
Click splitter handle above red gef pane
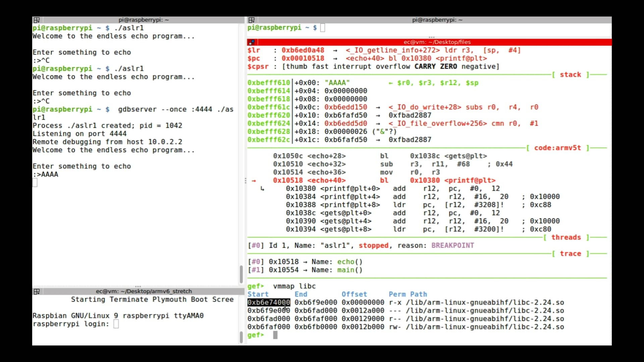[x=431, y=37]
